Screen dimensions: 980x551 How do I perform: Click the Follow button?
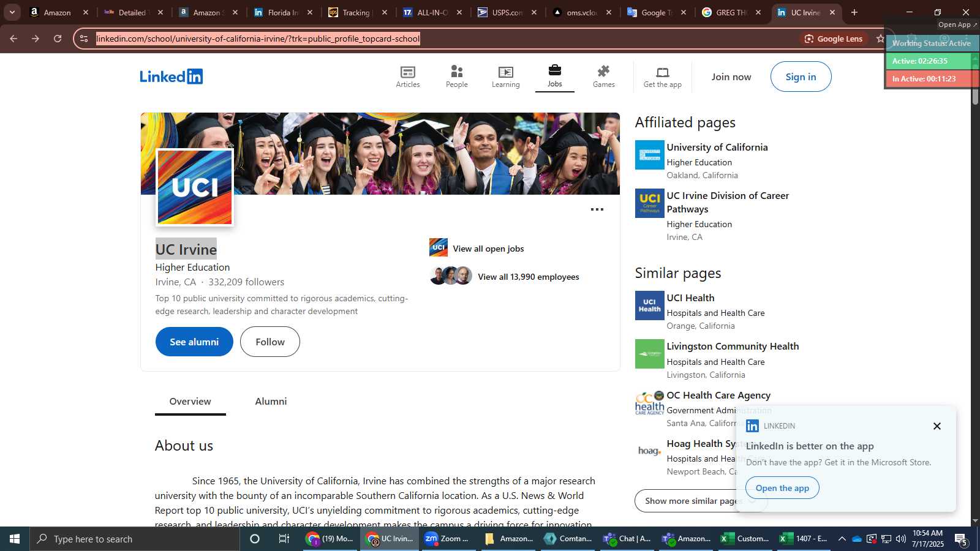click(x=270, y=342)
